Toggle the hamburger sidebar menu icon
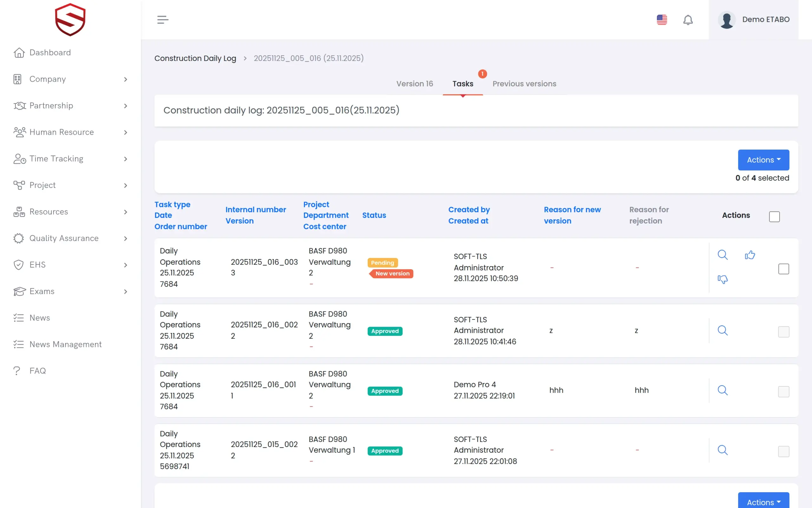Image resolution: width=812 pixels, height=508 pixels. 163,20
